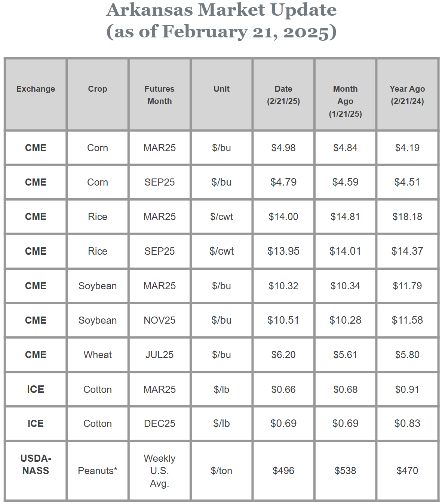This screenshot has height=504, width=442.
Task: Click the $538 peanuts month-ago price
Action: coord(345,471)
